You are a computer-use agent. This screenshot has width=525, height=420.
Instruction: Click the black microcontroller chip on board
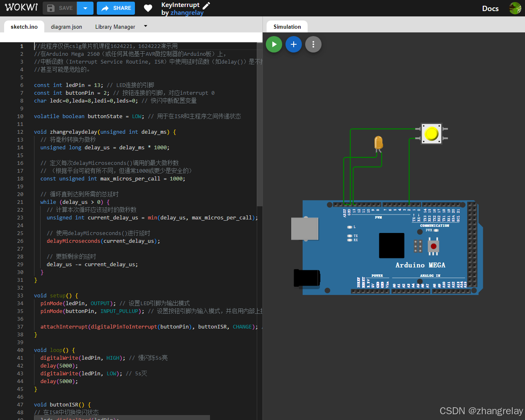pos(392,245)
